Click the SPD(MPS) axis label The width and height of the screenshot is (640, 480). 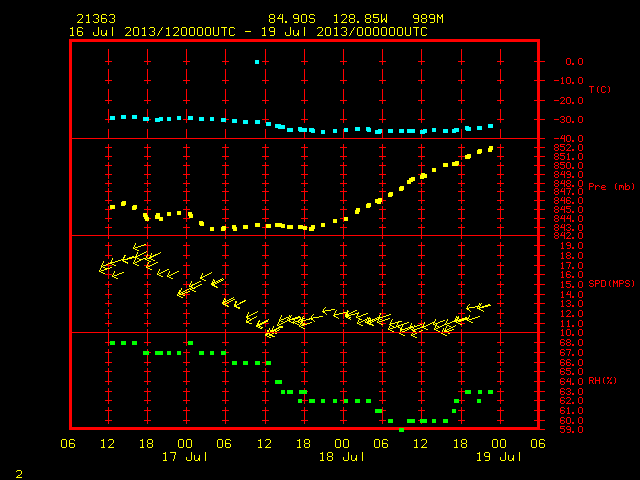611,283
